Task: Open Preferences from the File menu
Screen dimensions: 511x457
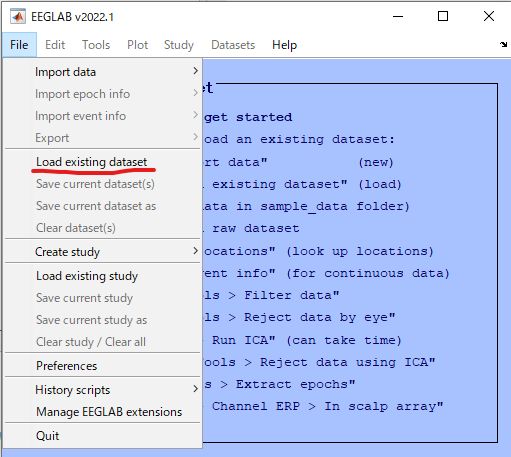Action: tap(66, 366)
